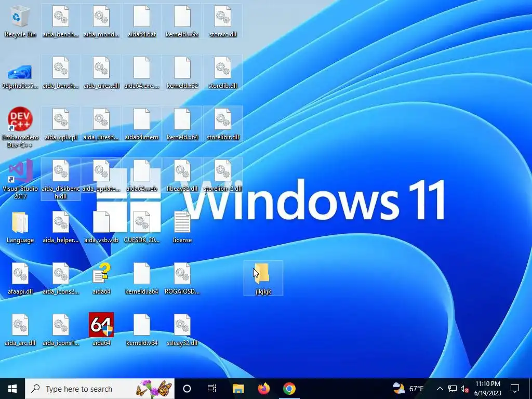Select the 9dprha0cs5 image file icon
Image resolution: width=532 pixels, height=399 pixels.
coord(20,77)
